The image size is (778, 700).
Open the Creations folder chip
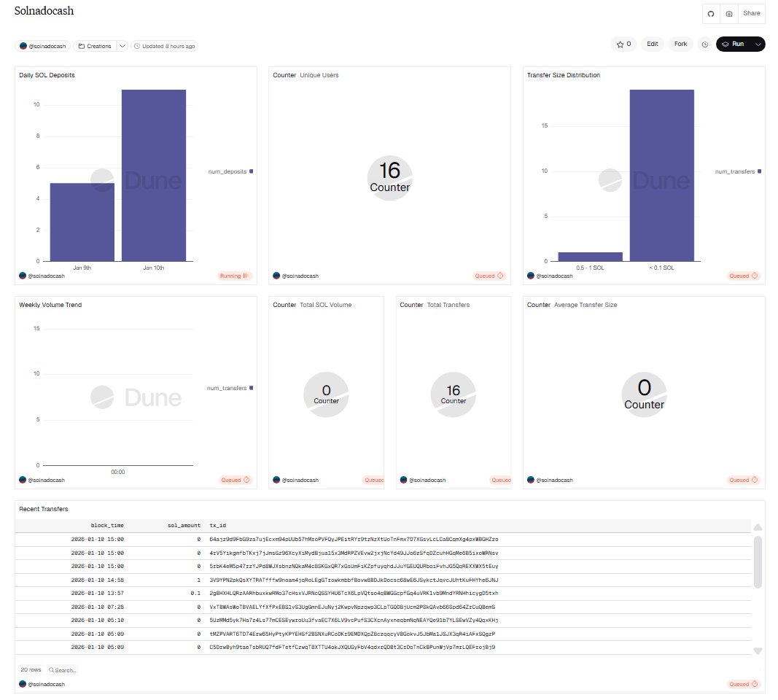(95, 46)
